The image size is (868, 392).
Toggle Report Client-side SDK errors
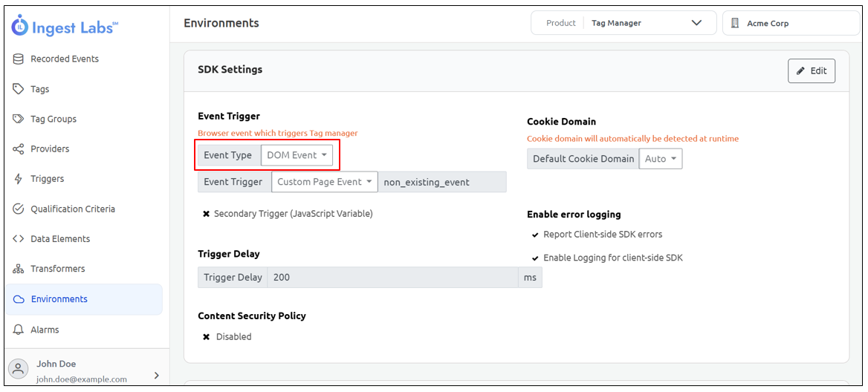(535, 235)
